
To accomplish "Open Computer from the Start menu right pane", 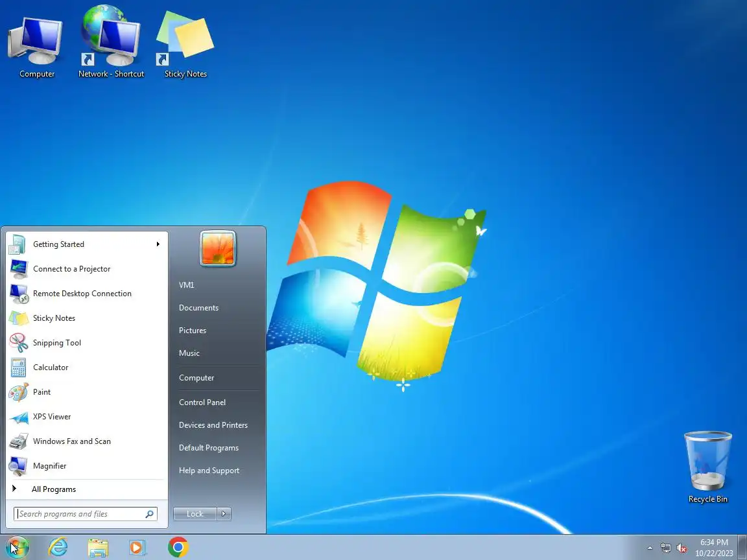I will pyautogui.click(x=196, y=378).
